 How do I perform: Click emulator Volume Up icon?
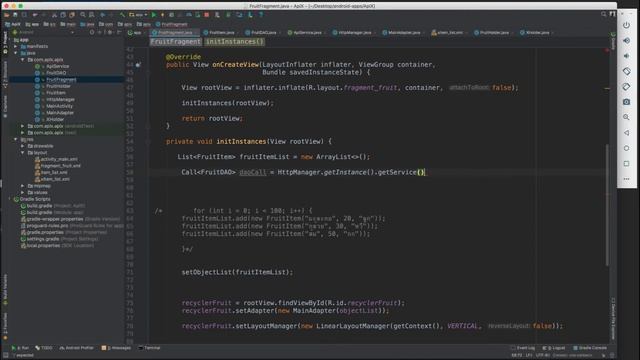(626, 40)
